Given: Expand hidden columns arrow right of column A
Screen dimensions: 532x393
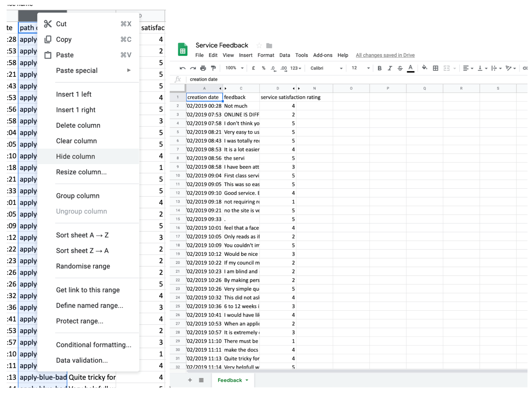Looking at the screenshot, I should [x=220, y=89].
